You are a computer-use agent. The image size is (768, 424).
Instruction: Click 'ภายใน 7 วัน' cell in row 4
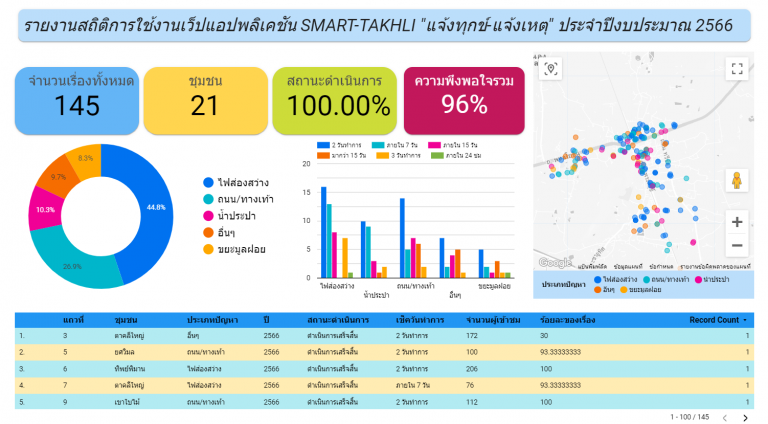413,385
